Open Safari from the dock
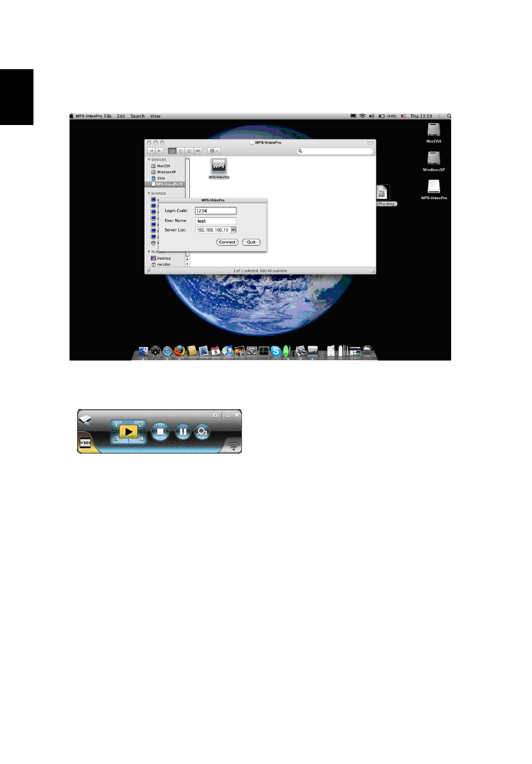 [x=167, y=351]
